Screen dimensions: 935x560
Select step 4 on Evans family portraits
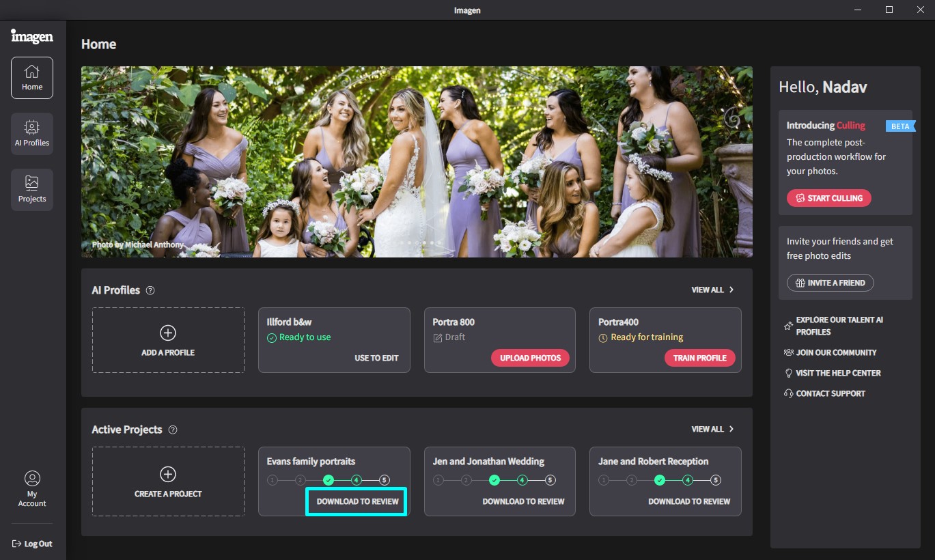click(x=357, y=480)
